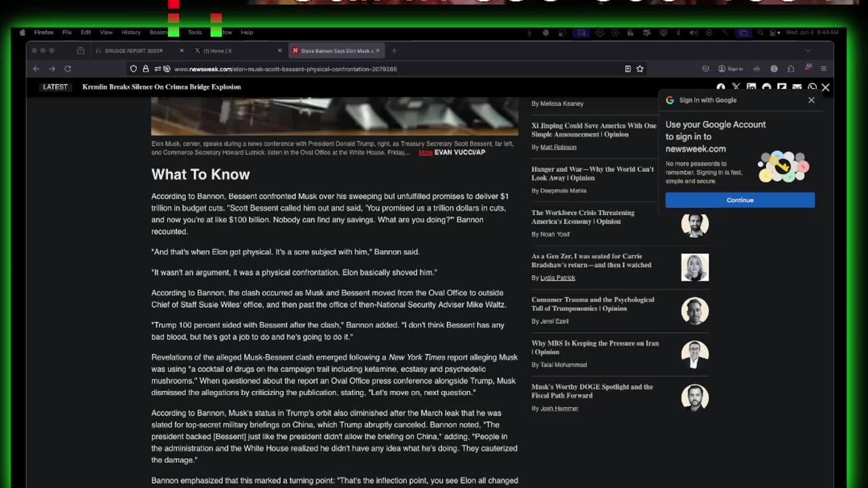868x488 pixels.
Task: Click the macOS volume icon
Action: pos(694,33)
